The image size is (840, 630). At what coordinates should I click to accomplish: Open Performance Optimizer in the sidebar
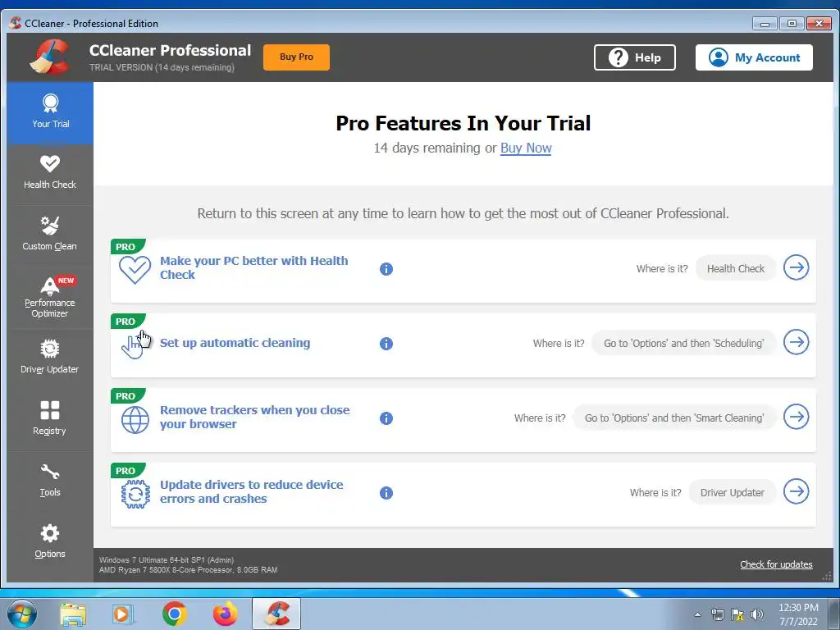coord(50,297)
